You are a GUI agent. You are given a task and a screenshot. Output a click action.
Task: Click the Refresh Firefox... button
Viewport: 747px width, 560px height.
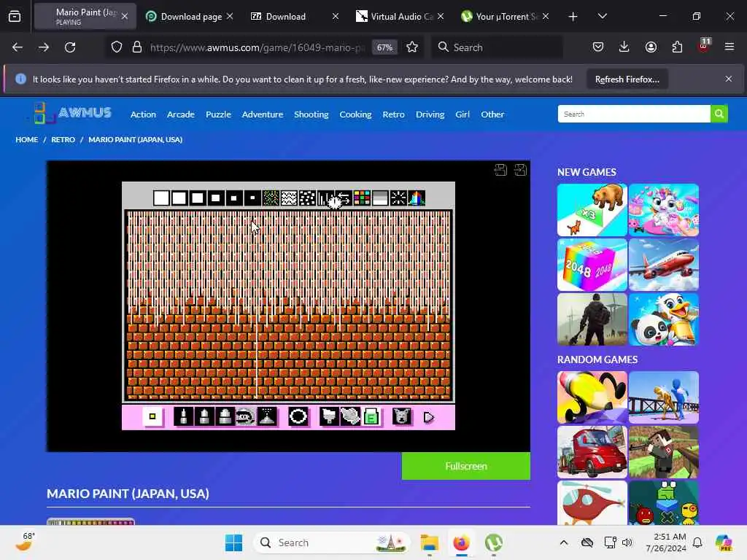coord(627,79)
